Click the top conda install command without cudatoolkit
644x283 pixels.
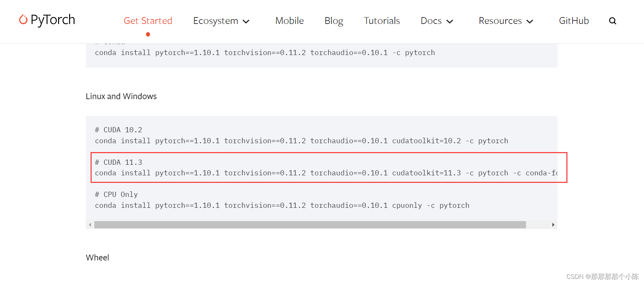coord(265,53)
